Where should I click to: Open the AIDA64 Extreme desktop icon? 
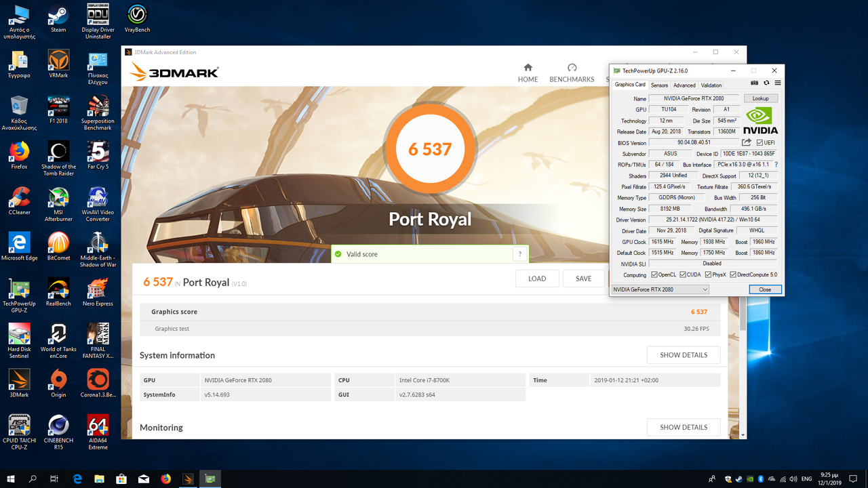click(98, 432)
